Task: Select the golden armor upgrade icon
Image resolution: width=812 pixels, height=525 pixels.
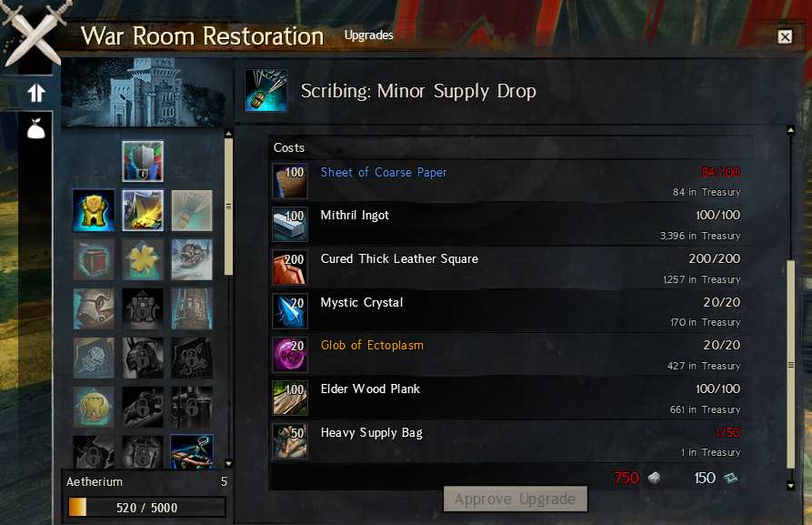Action: pyautogui.click(x=94, y=210)
